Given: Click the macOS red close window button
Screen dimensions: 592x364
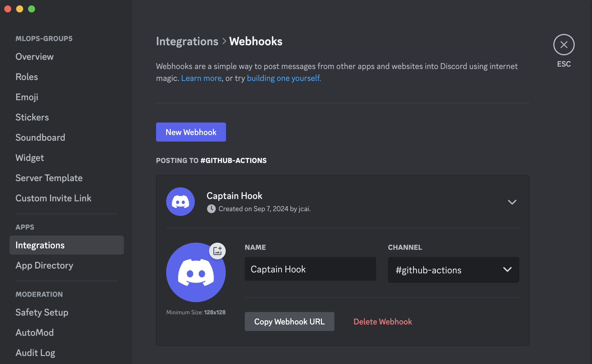Looking at the screenshot, I should tap(8, 9).
